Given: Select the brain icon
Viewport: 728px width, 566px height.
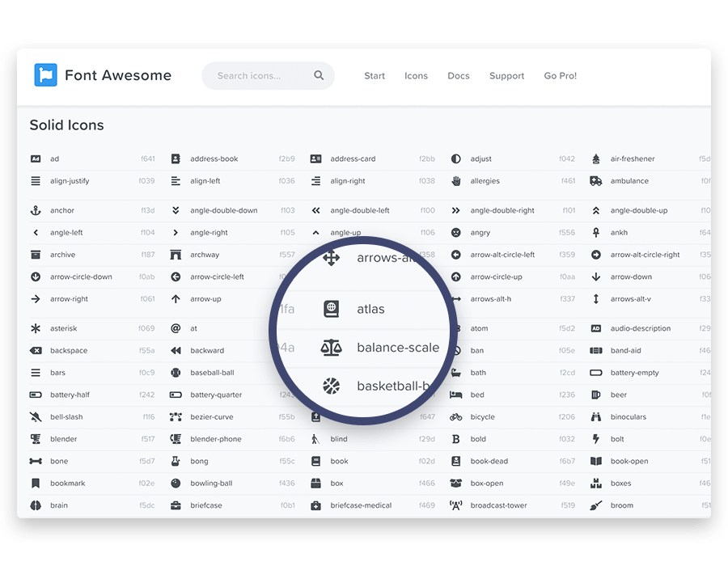Looking at the screenshot, I should click(x=36, y=505).
